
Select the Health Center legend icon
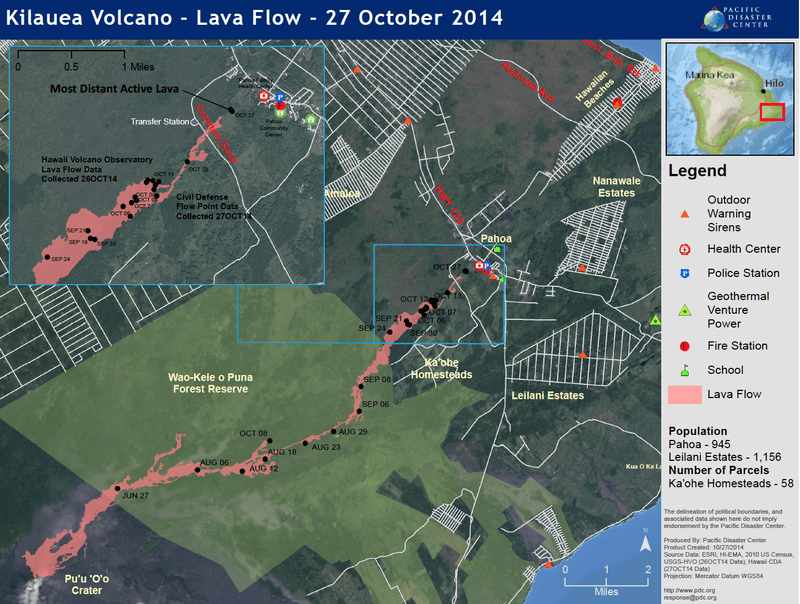coord(684,248)
